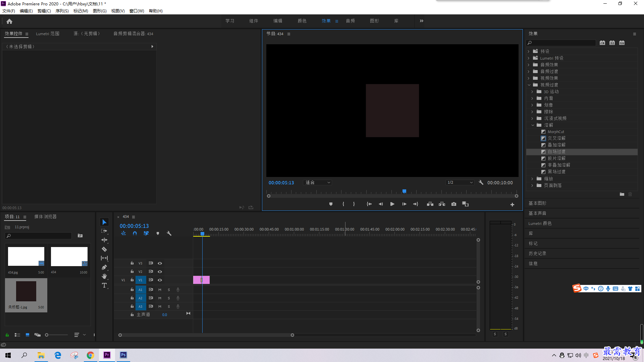Click program monitor playhead marker
The width and height of the screenshot is (644, 362).
404,191
